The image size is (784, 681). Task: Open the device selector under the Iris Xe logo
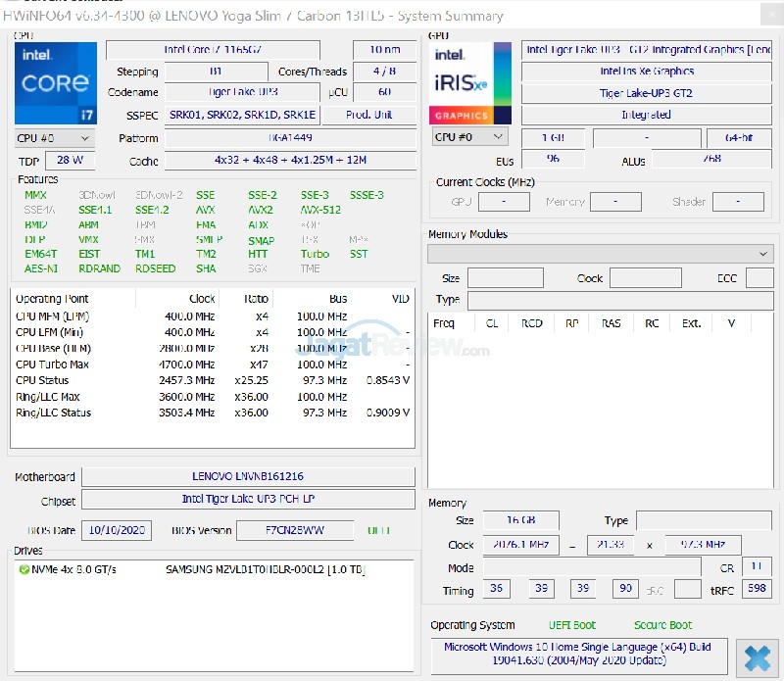pos(470,137)
